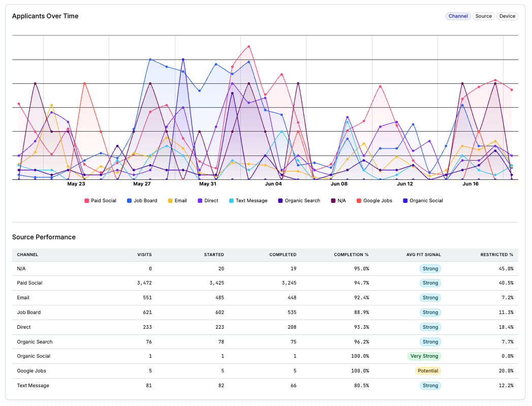Toggle Text Message legend entry
The image size is (532, 406).
248,201
